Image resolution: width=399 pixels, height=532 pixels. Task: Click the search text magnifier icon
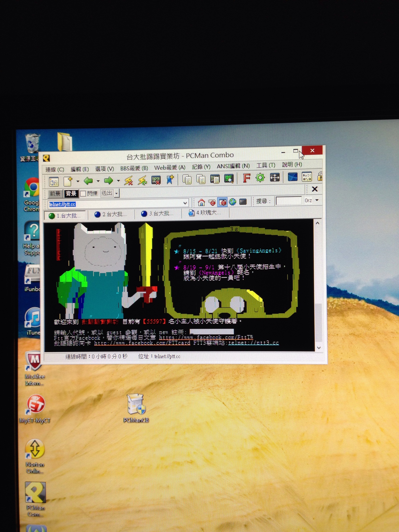point(229,179)
